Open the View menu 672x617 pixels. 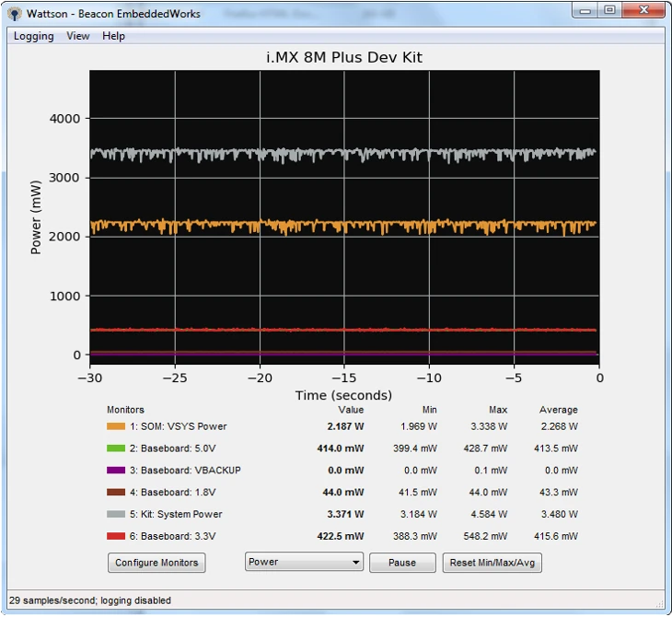click(x=78, y=36)
